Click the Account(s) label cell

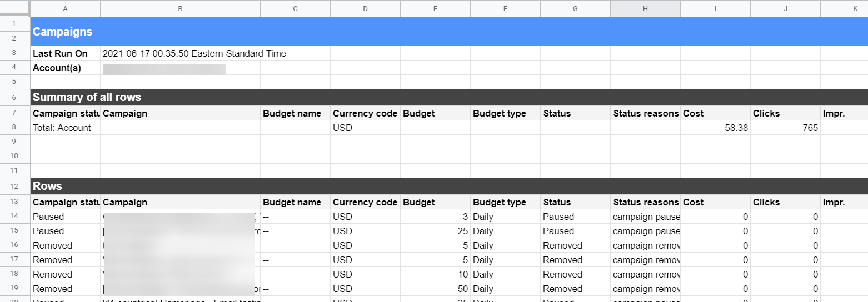click(66, 68)
